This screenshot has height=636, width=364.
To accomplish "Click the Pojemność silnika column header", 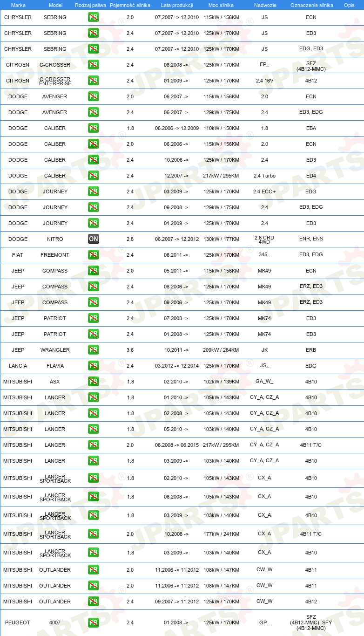I will [130, 5].
